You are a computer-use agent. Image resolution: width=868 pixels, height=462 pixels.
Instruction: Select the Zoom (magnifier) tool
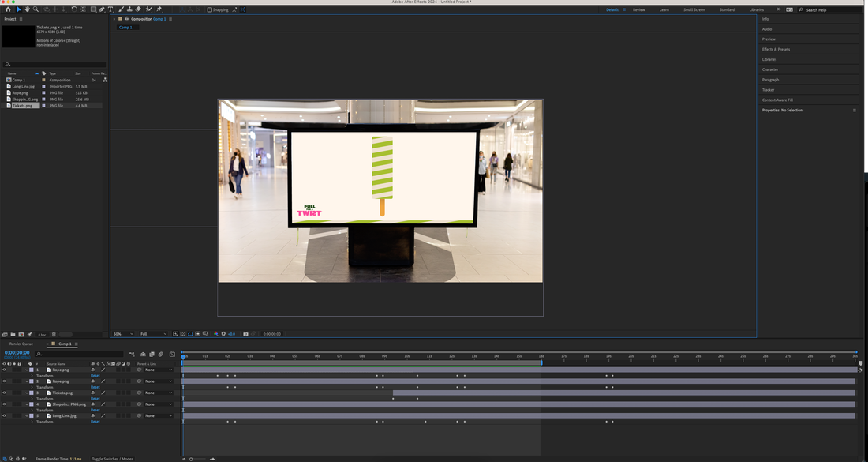pyautogui.click(x=36, y=9)
